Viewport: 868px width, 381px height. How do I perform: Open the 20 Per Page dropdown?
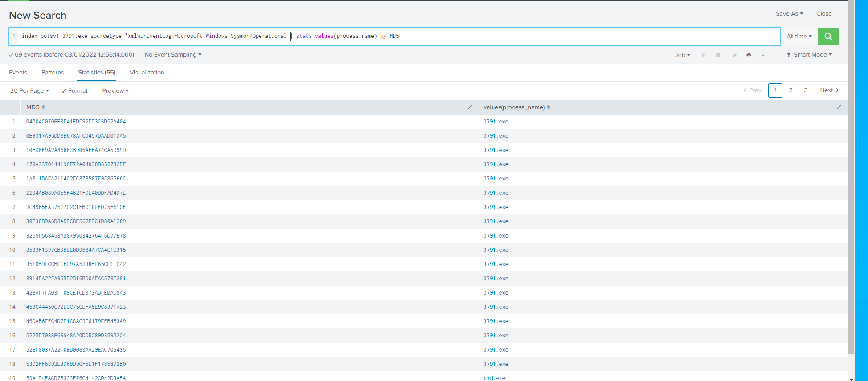click(x=29, y=91)
